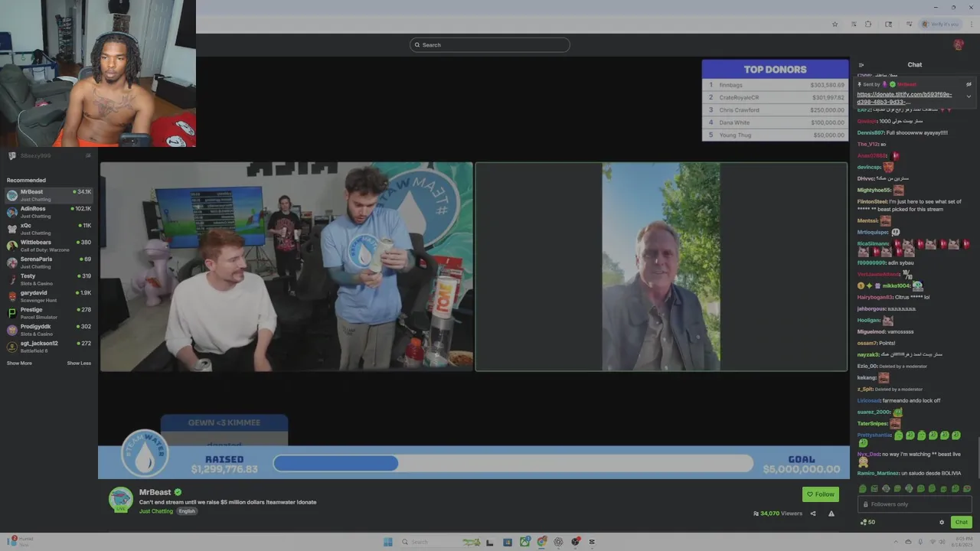This screenshot has height=551, width=980.
Task: Click the English language tag
Action: coord(187,511)
